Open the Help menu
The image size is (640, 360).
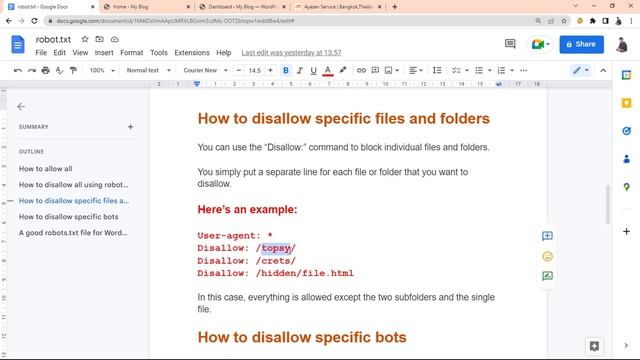223,53
